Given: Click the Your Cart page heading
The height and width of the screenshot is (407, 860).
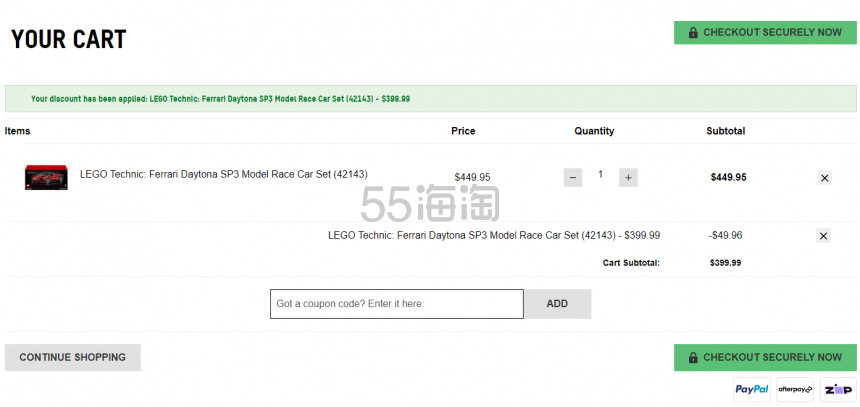Looking at the screenshot, I should click(69, 39).
